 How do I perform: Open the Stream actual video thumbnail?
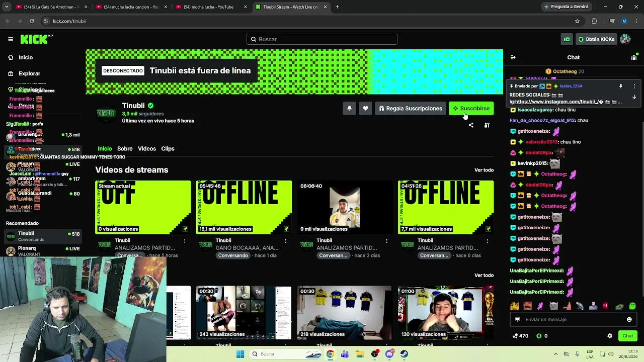coord(143,207)
